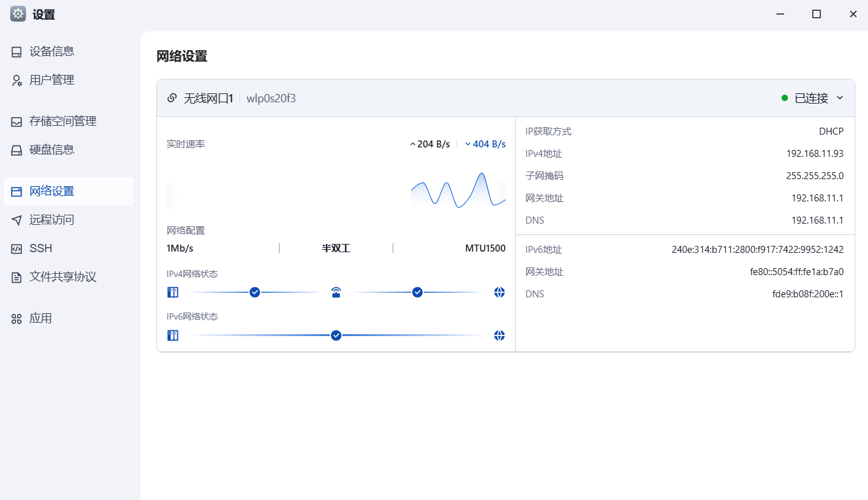The width and height of the screenshot is (868, 500).
Task: Collapse the 已连接 chevron dropdown
Action: (x=839, y=98)
